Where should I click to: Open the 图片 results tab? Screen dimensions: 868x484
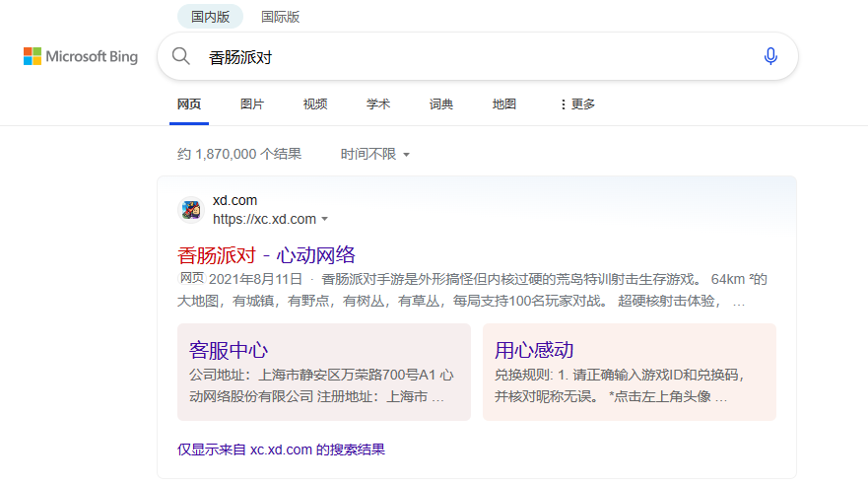pos(252,104)
